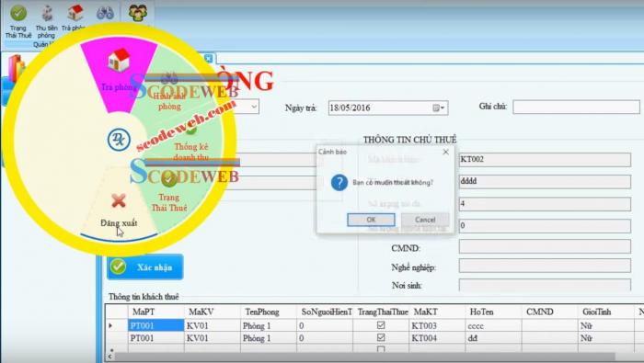
Task: Click the field containing the value 4
Action: [x=545, y=203]
